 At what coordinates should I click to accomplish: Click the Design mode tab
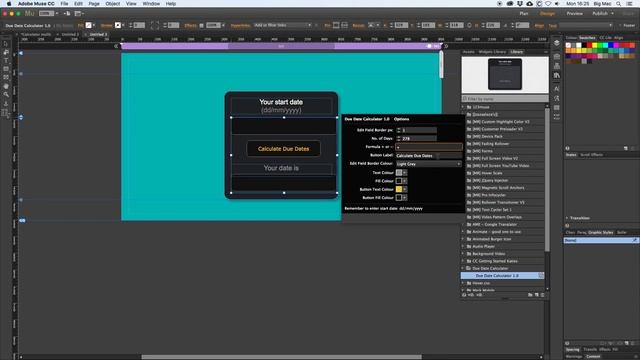tap(547, 13)
